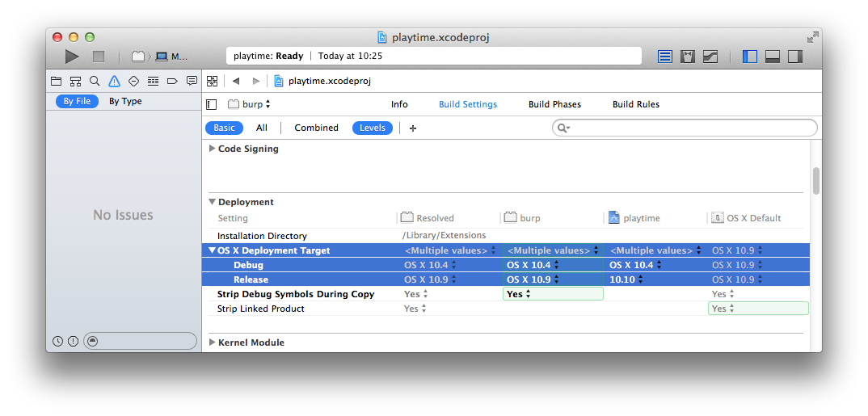Screen dimensions: 868x416
Task: Collapse OS X Deployment Target row
Action: point(212,250)
